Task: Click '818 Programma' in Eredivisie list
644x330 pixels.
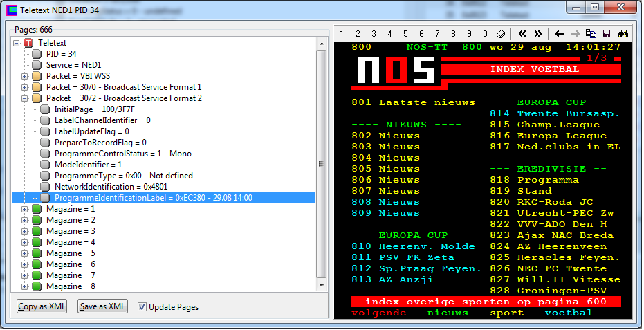Action: tap(534, 180)
